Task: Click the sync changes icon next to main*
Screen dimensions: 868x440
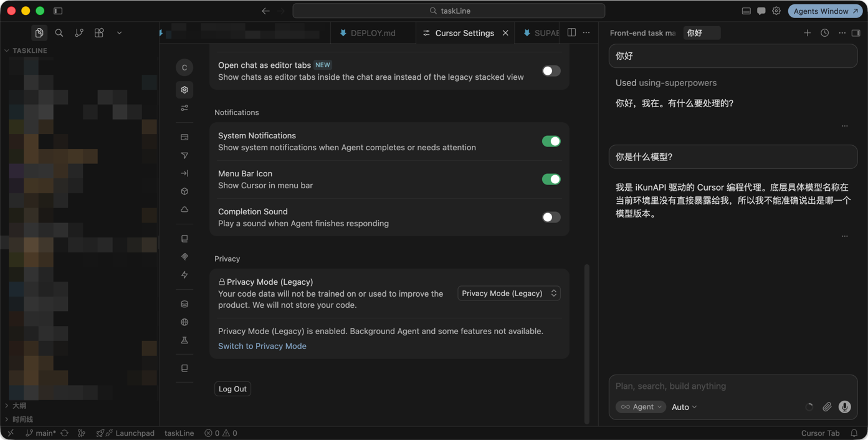Action: click(x=64, y=433)
